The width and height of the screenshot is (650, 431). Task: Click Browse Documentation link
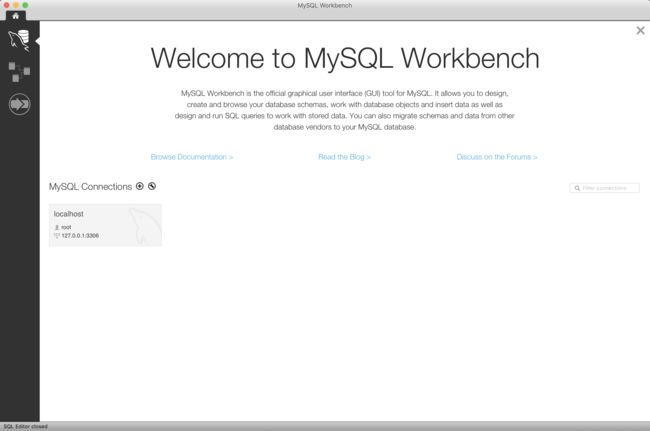pos(192,157)
